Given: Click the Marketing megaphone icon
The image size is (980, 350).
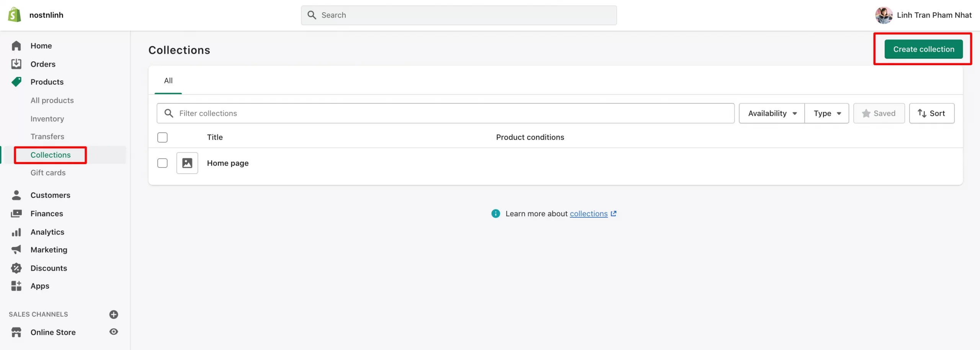Looking at the screenshot, I should click(x=16, y=250).
